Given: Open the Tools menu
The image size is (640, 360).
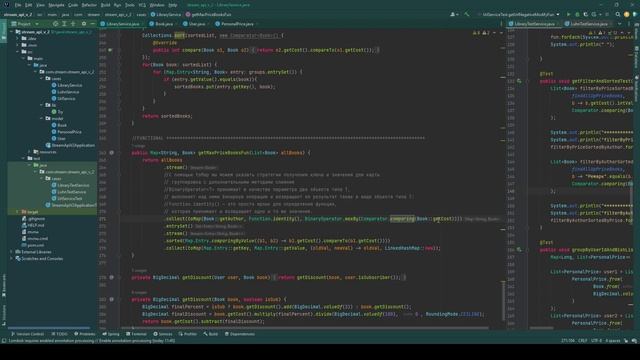Looking at the screenshot, I should 130,5.
